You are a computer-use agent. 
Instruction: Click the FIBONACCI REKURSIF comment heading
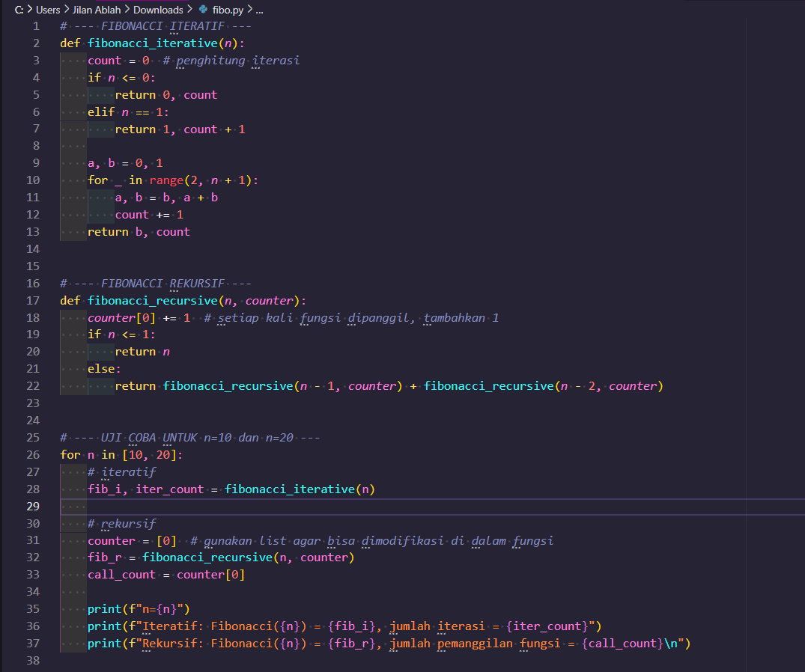click(156, 284)
